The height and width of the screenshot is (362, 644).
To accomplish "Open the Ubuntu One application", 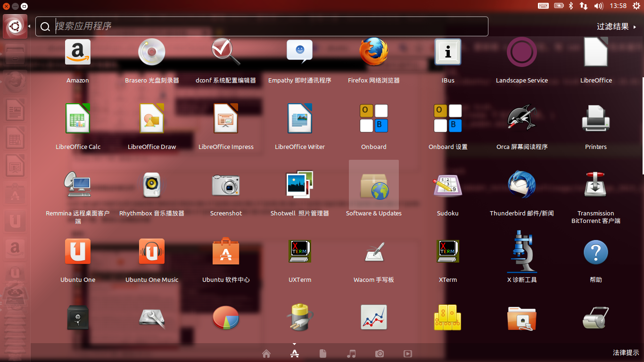I will (x=78, y=251).
